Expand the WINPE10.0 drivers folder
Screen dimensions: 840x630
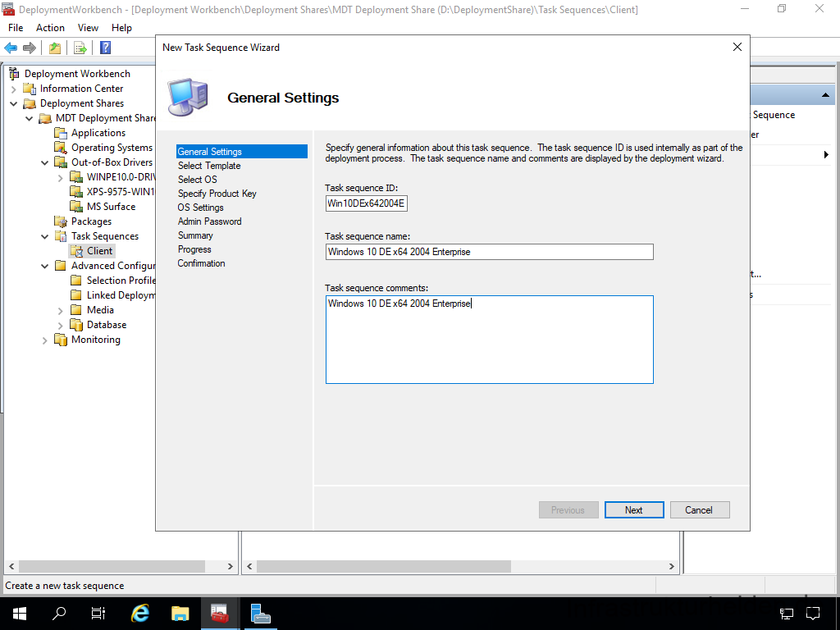[x=61, y=177]
